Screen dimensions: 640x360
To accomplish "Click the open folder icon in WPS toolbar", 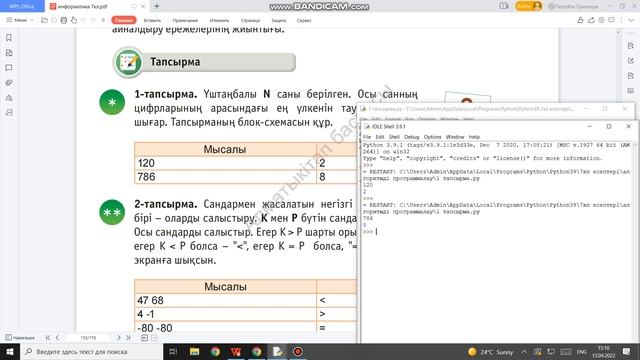I will click(44, 20).
